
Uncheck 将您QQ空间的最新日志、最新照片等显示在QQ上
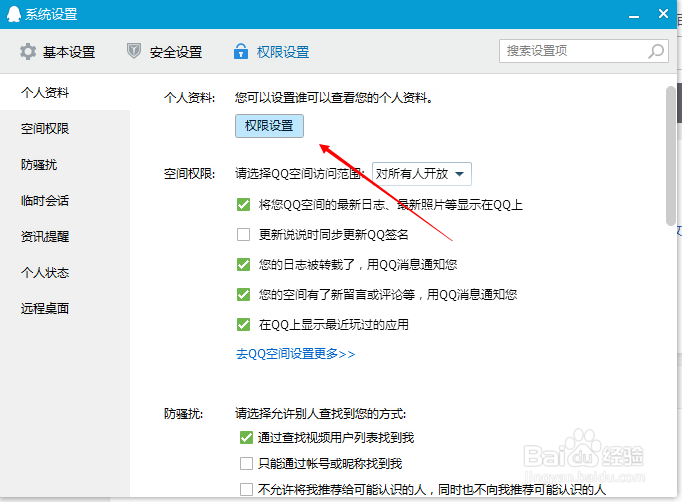pos(243,204)
